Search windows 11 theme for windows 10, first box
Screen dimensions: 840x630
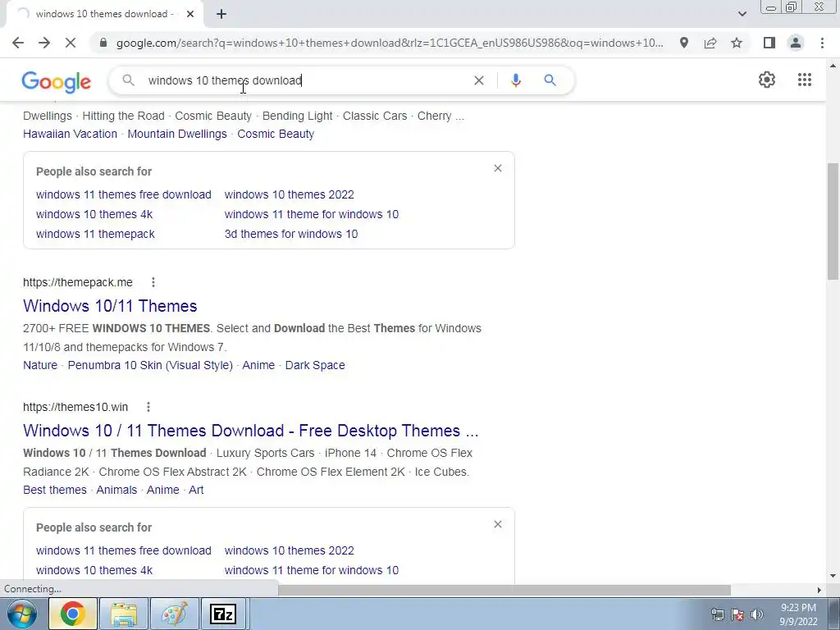[311, 214]
